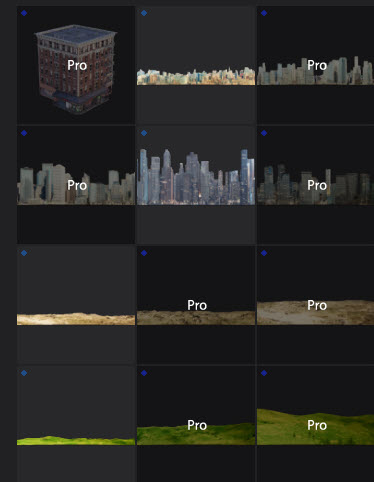
Task: Click diamond icon on the tall olive hillside card
Action: click(264, 373)
